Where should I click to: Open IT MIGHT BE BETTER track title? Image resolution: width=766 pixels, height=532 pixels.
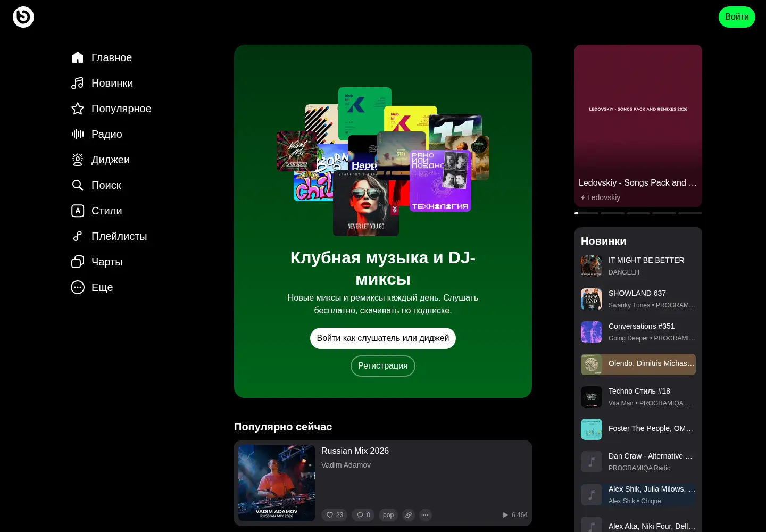[x=646, y=260]
